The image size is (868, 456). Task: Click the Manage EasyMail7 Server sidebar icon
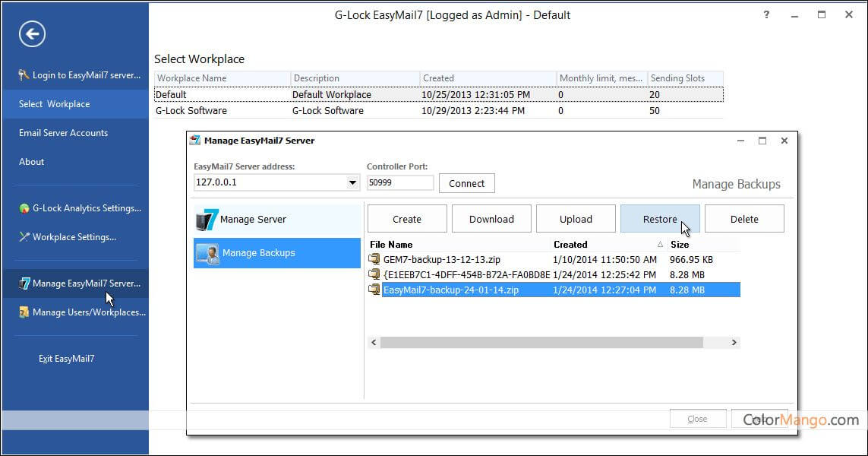pyautogui.click(x=24, y=283)
